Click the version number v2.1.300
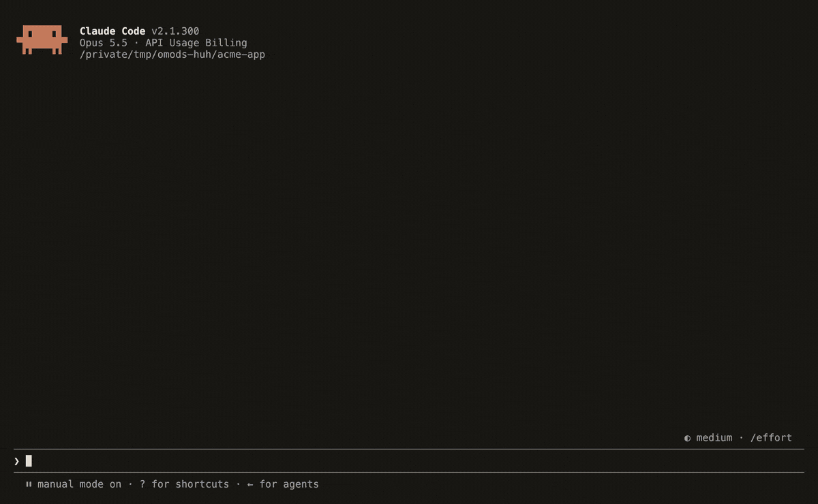 (x=175, y=31)
